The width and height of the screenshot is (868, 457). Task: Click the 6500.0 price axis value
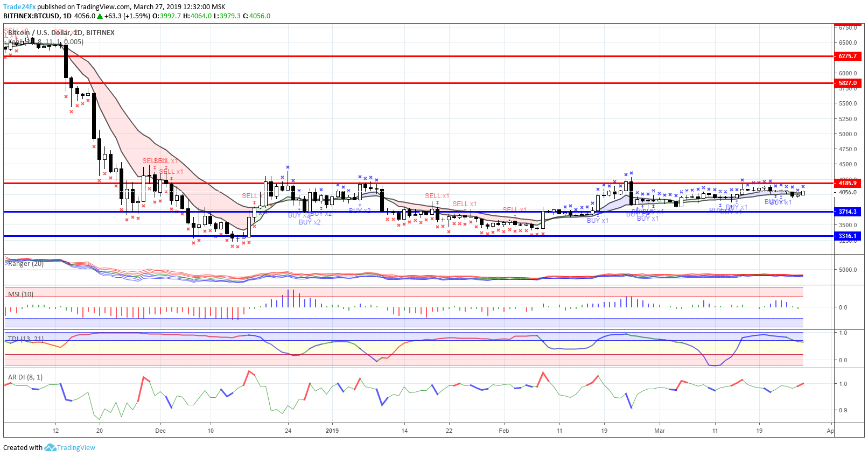point(848,43)
